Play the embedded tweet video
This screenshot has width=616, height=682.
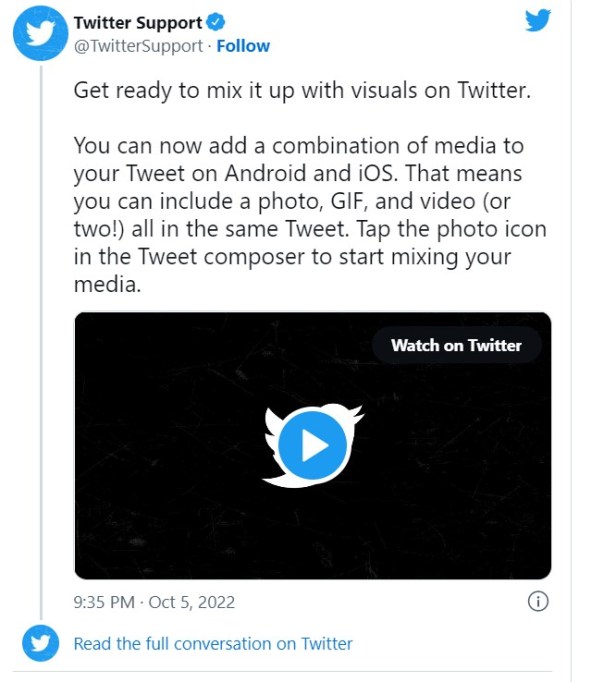pyautogui.click(x=312, y=444)
